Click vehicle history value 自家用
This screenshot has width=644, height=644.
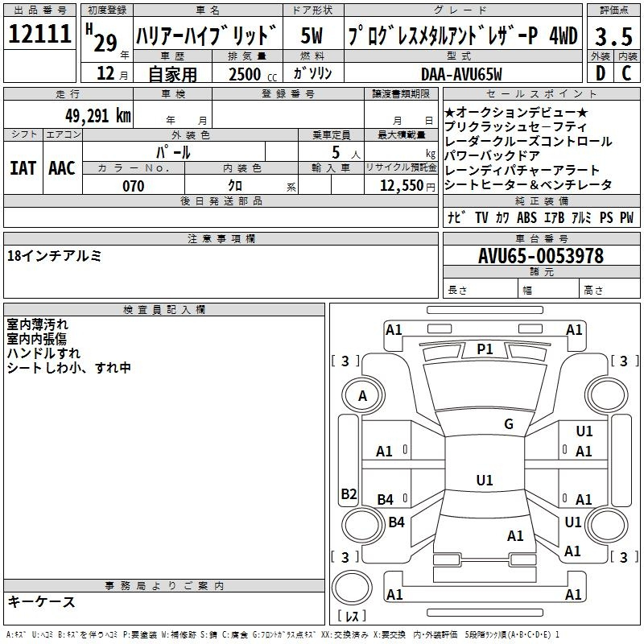tap(172, 74)
